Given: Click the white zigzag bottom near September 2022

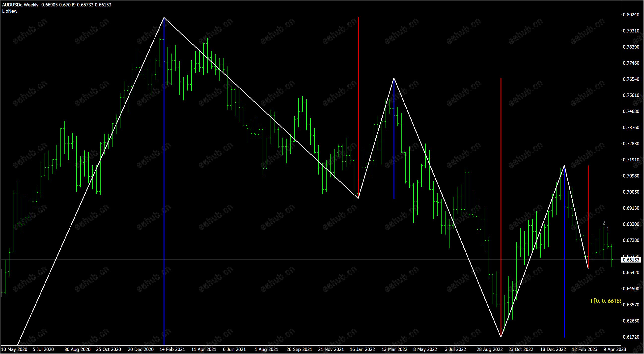Looking at the screenshot, I should coord(501,337).
